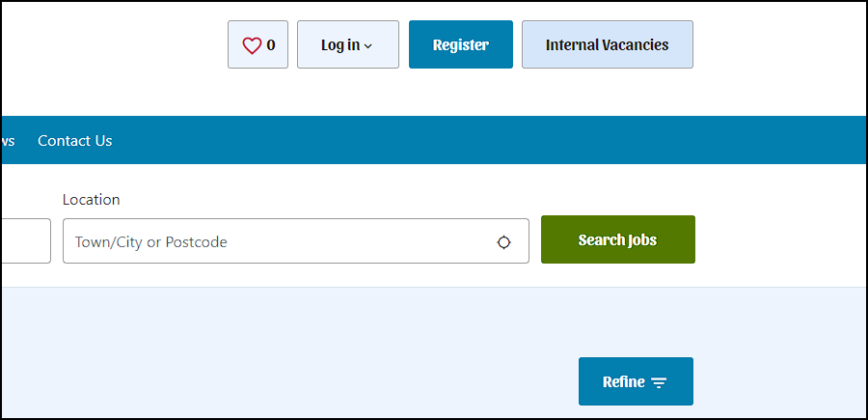This screenshot has height=420, width=868.
Task: Click the Register button
Action: pyautogui.click(x=461, y=44)
